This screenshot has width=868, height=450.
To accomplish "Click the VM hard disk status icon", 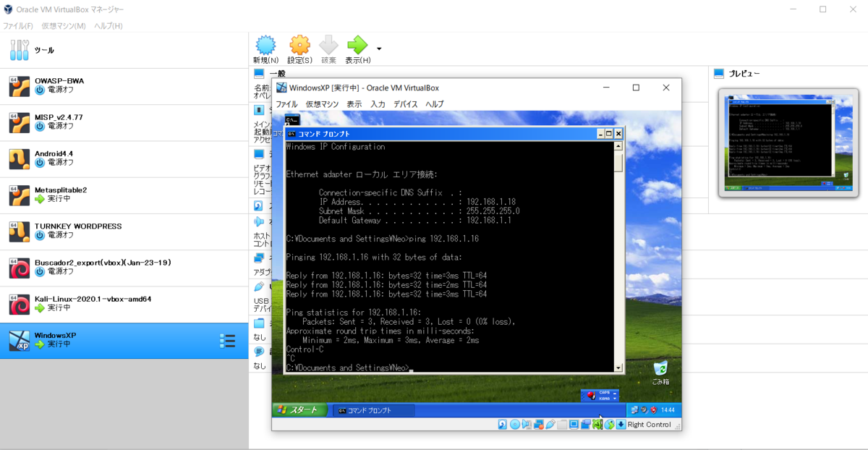I will [503, 424].
